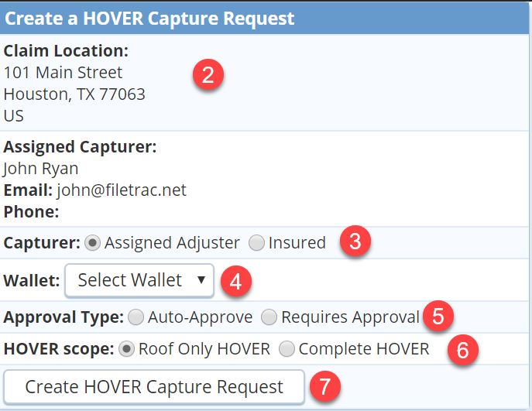Click the john@filetrac.net email address
This screenshot has height=411, width=532.
(122, 190)
